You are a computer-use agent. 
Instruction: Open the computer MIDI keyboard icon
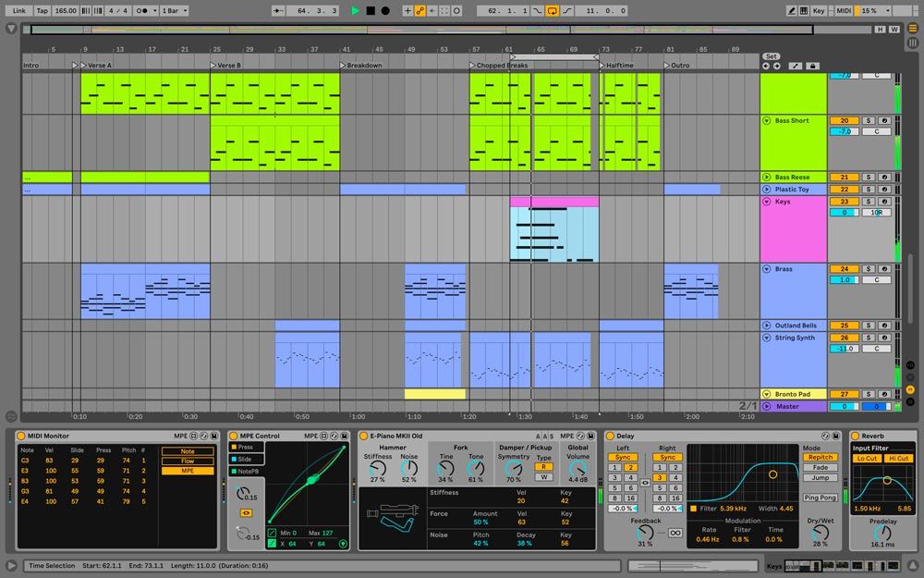point(804,10)
